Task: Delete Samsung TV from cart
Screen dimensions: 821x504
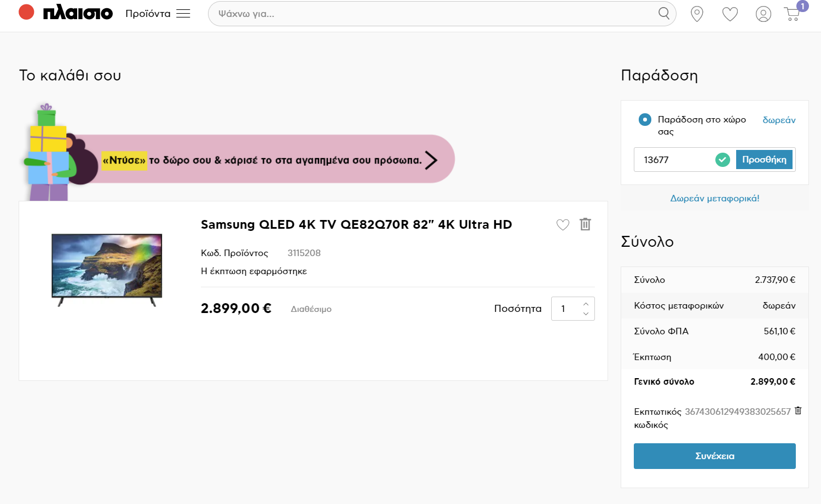Action: point(585,224)
